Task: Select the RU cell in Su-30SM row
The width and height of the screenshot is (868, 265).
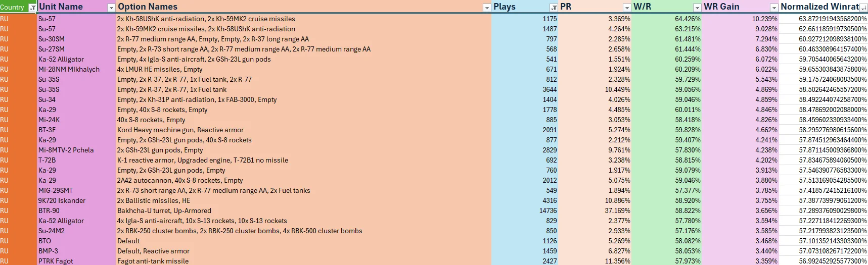Action: [x=18, y=39]
